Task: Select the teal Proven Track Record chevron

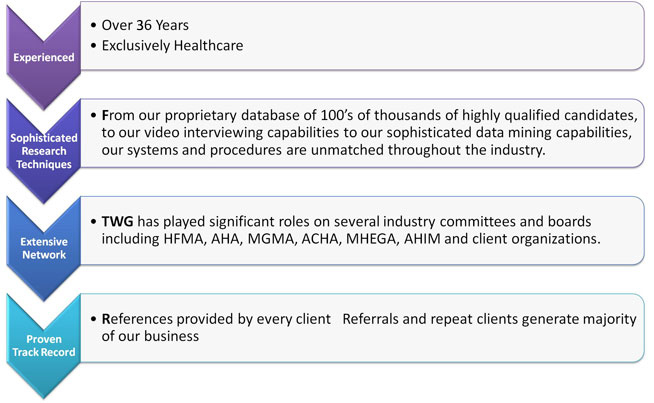Action: [x=44, y=345]
